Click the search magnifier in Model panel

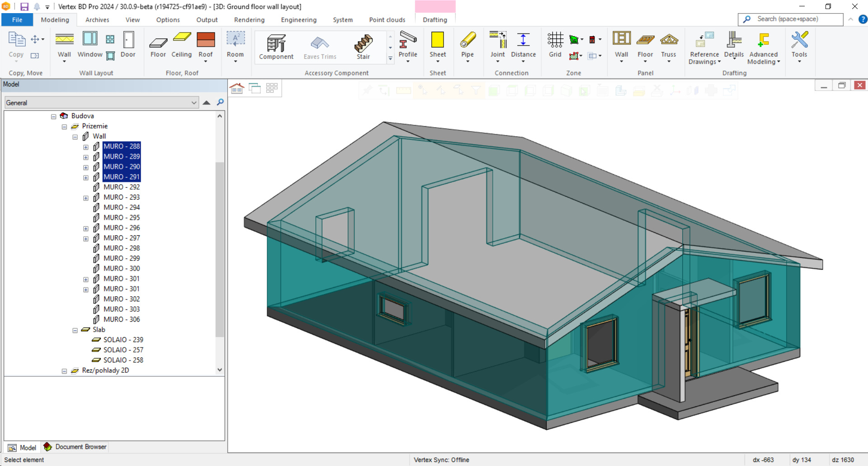[x=220, y=102]
